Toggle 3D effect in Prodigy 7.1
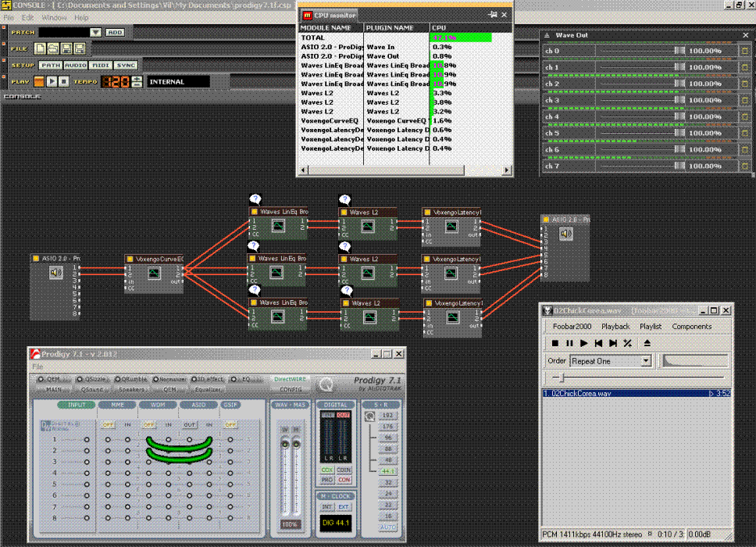This screenshot has height=547, width=756. pos(194,380)
